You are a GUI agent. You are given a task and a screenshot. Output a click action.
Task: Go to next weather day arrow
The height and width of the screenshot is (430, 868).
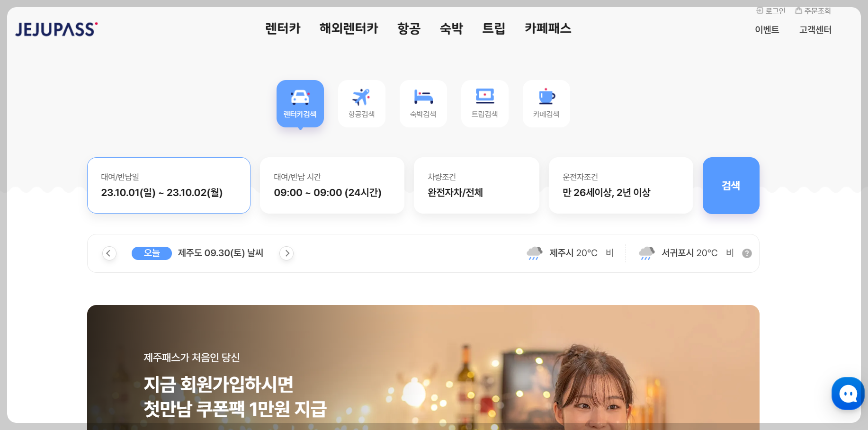(x=286, y=253)
